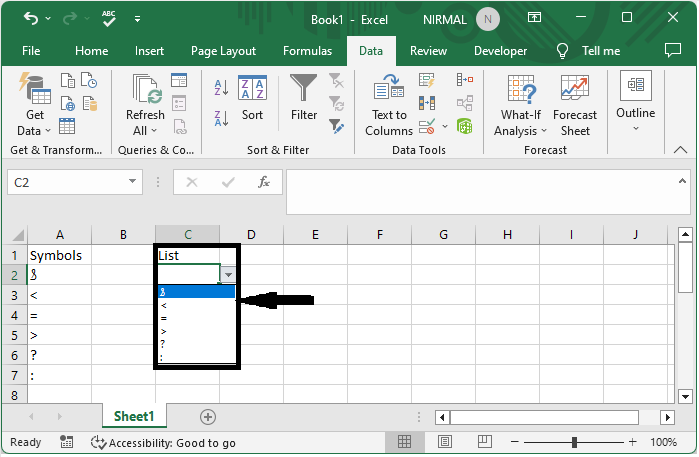Click Forecast Sheet button
This screenshot has width=699, height=457.
click(575, 106)
